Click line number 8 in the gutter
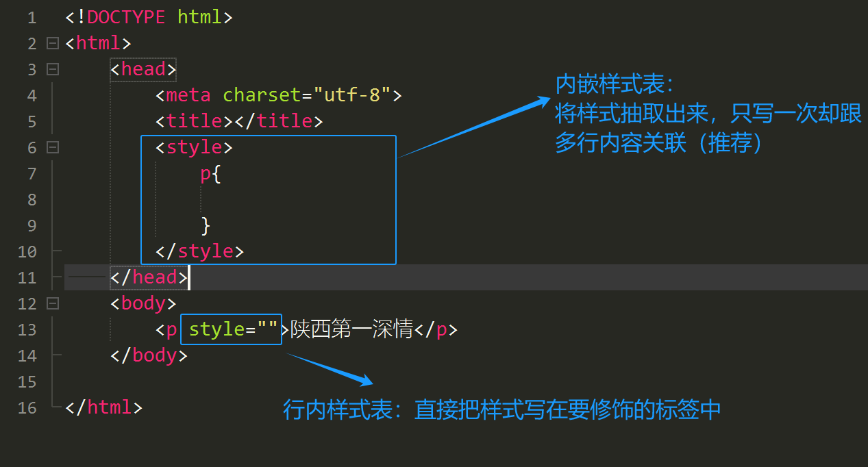This screenshot has width=868, height=467. point(32,200)
